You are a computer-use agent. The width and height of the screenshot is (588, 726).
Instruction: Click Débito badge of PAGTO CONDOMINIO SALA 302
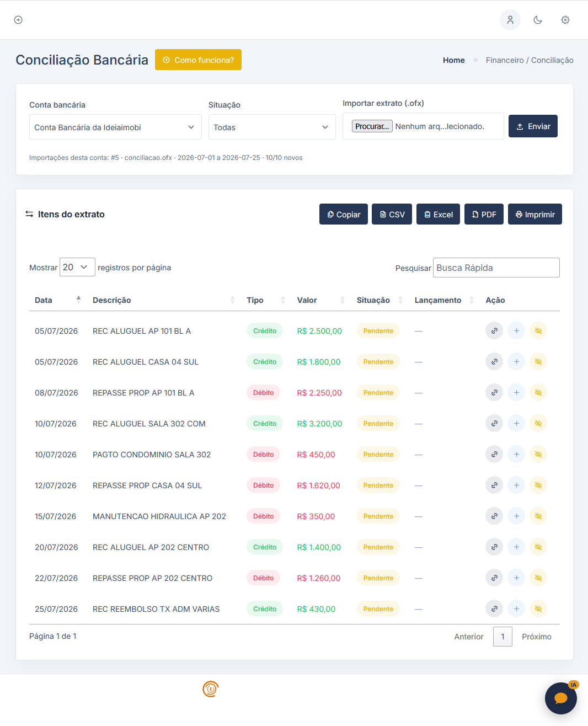(264, 455)
